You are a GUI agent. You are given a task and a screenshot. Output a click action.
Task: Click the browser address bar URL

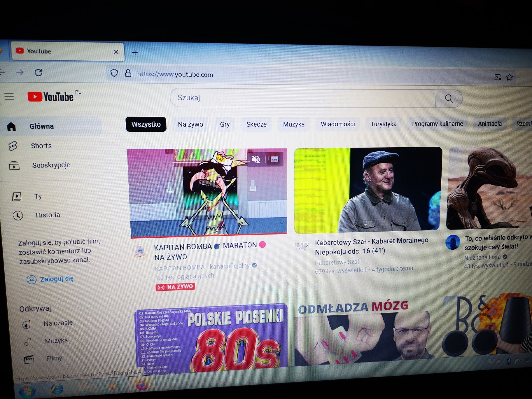tap(175, 74)
